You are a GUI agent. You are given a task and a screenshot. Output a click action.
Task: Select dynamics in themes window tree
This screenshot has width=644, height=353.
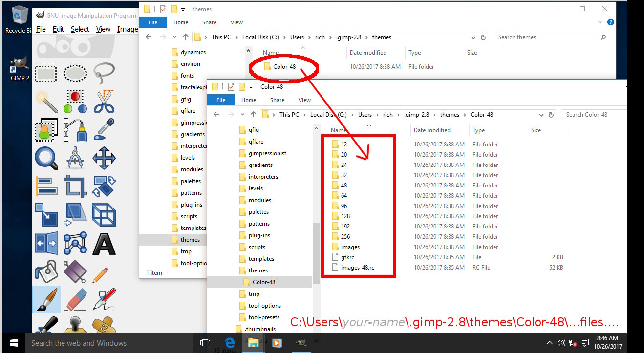click(x=193, y=52)
